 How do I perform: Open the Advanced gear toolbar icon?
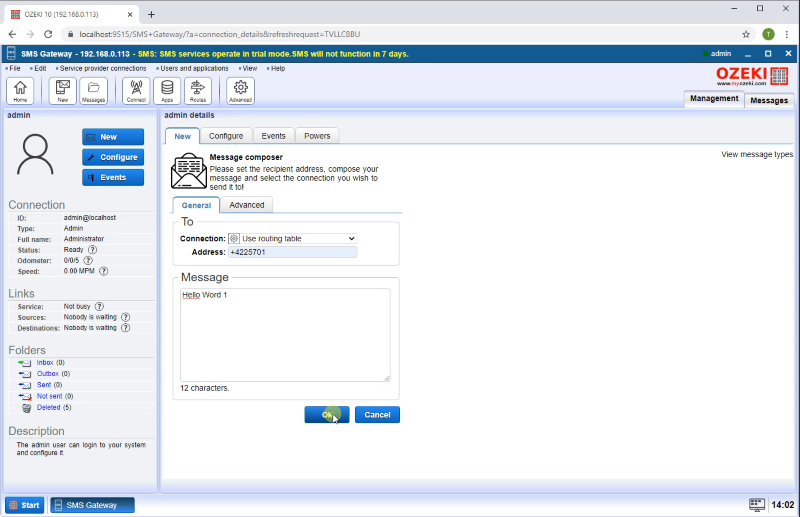point(240,91)
